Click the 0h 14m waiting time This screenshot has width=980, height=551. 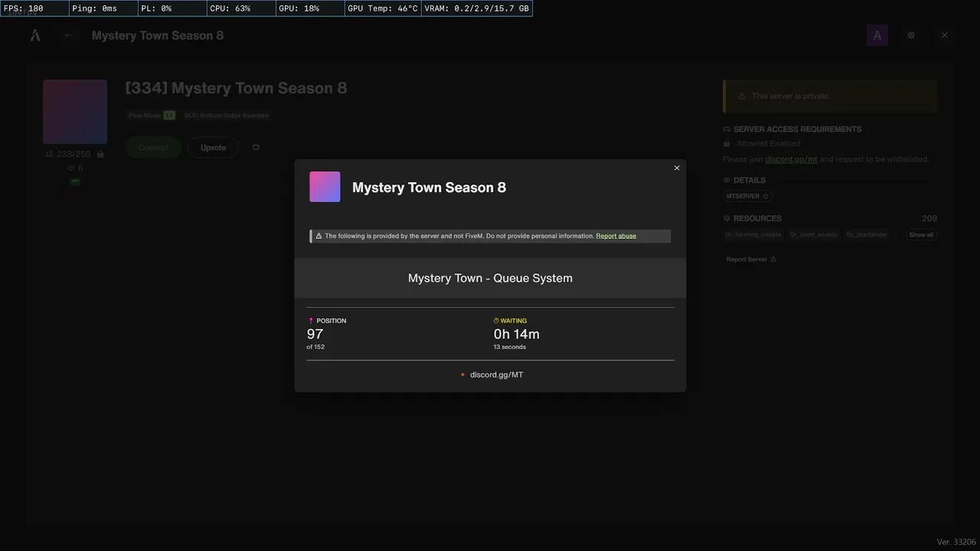tap(516, 334)
